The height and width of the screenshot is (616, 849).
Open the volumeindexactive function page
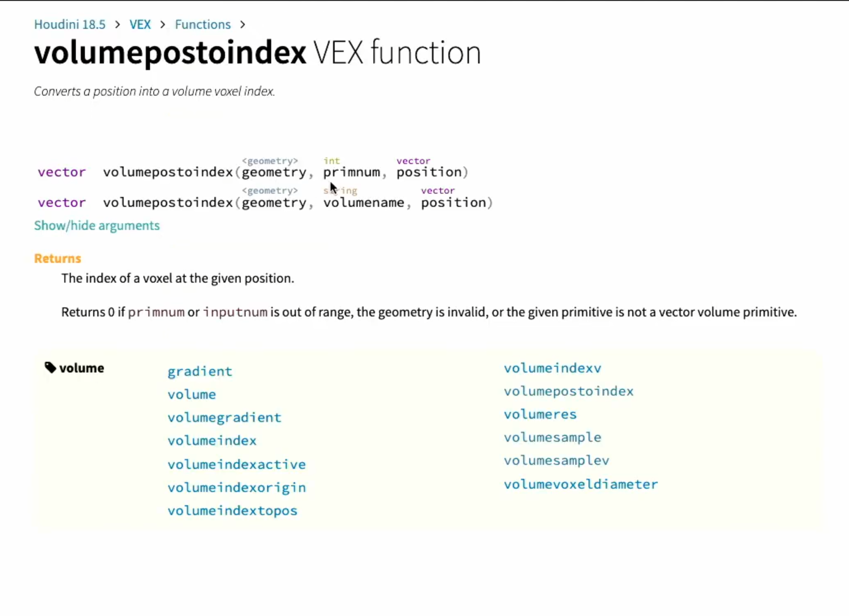click(x=237, y=464)
